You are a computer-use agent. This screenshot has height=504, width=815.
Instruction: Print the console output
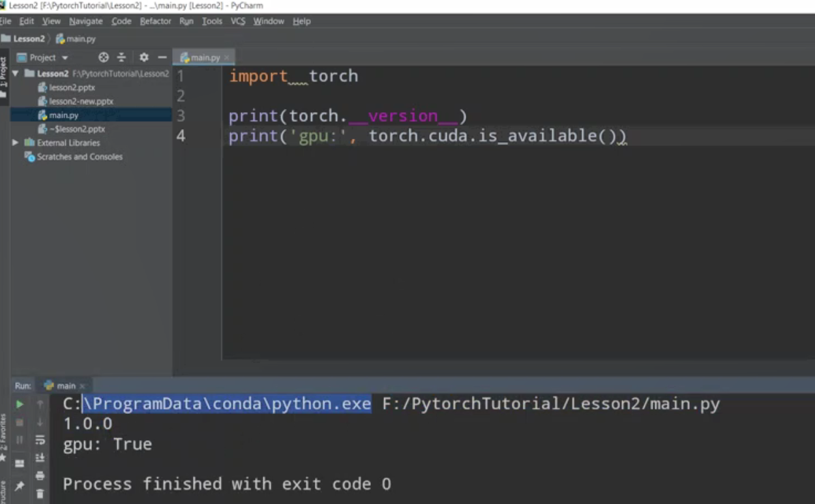(x=40, y=476)
